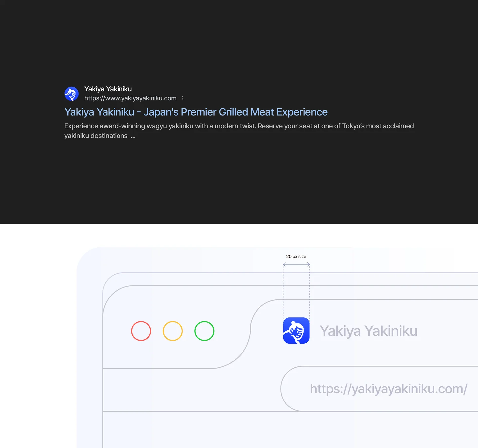This screenshot has width=478, height=448.
Task: Click the red close circle in browser mockup
Action: 141,331
